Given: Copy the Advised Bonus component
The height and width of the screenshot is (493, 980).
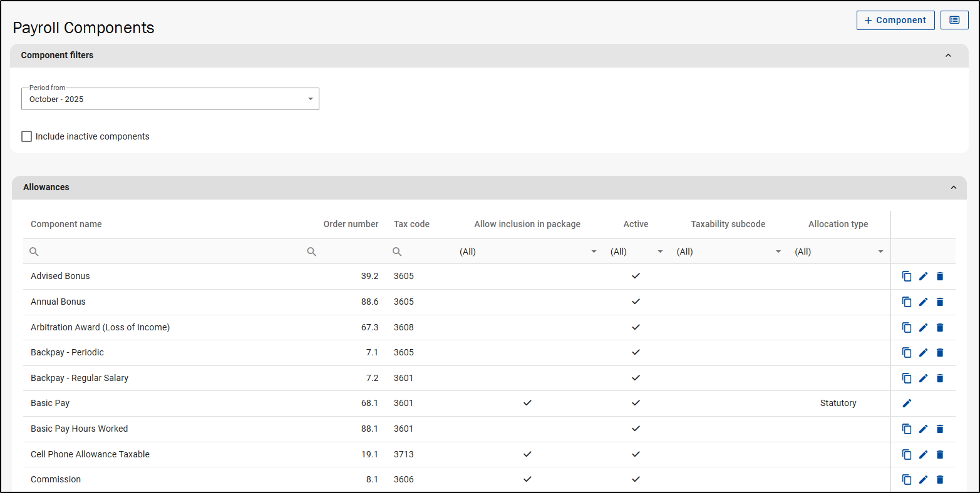Looking at the screenshot, I should tap(906, 277).
